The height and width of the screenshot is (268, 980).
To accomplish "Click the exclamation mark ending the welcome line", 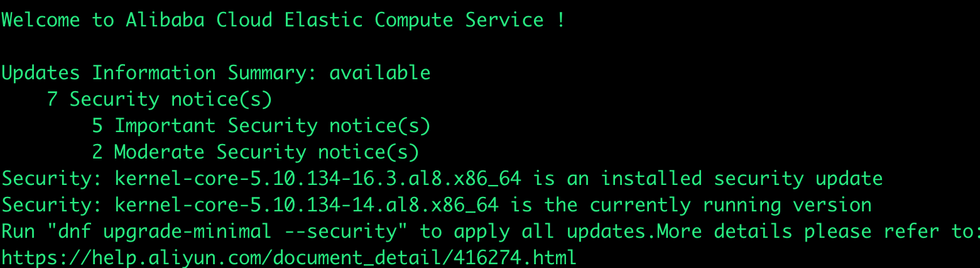I will point(560,20).
